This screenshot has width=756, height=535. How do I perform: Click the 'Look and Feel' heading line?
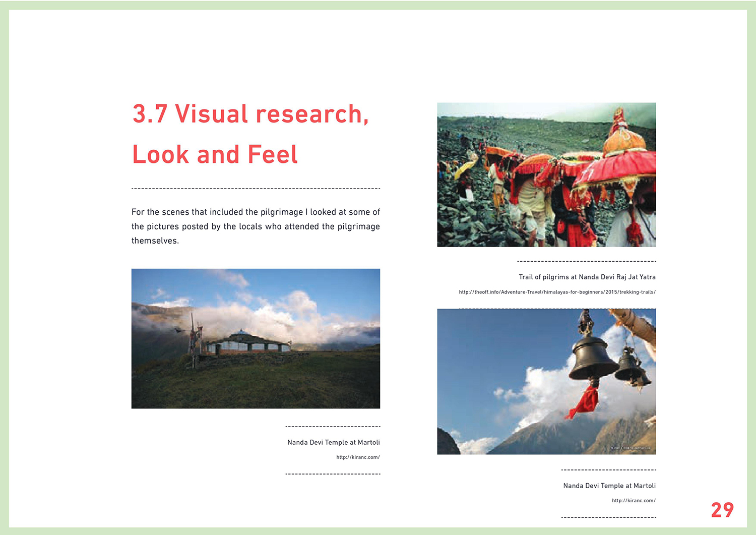pos(215,154)
